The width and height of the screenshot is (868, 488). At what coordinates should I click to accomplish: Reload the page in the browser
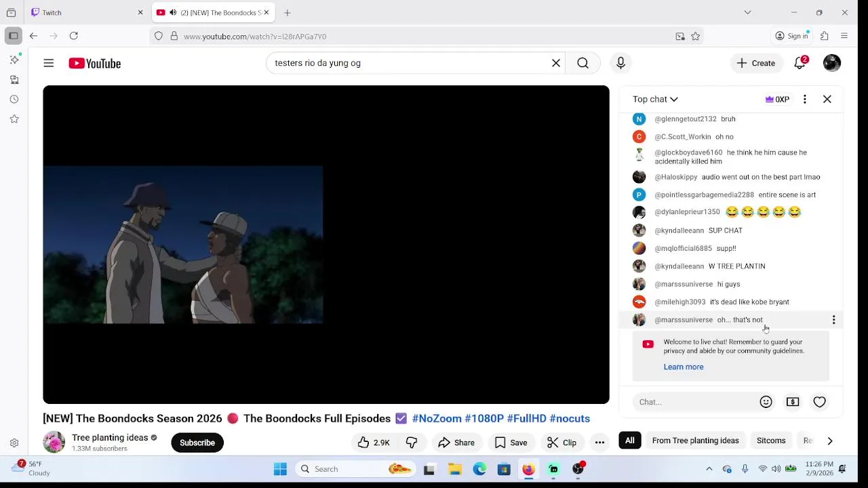click(x=74, y=36)
